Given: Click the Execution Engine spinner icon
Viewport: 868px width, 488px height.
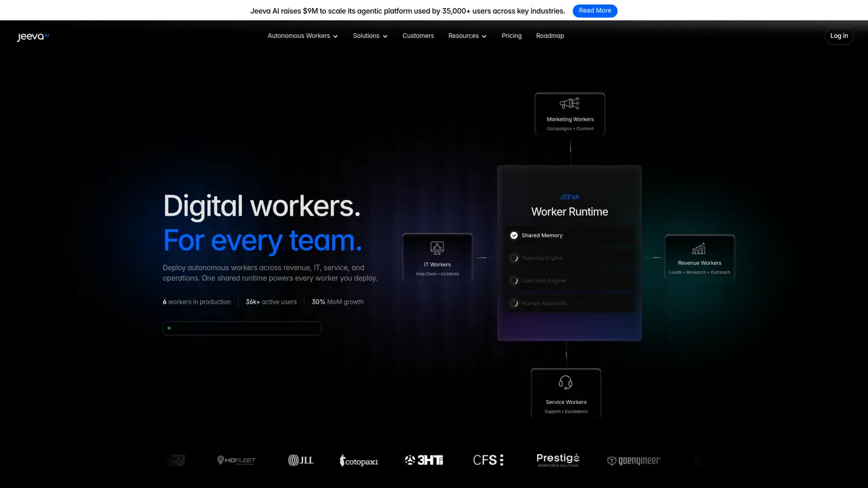Looking at the screenshot, I should point(514,281).
